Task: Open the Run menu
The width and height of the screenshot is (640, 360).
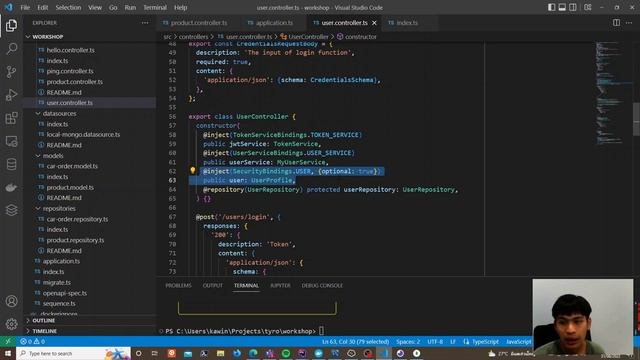Action: click(130, 7)
